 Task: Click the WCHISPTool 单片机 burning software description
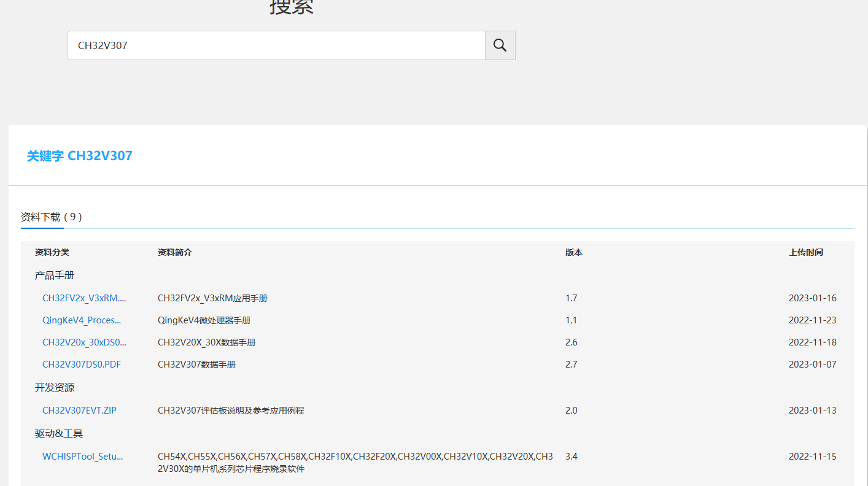(355, 463)
